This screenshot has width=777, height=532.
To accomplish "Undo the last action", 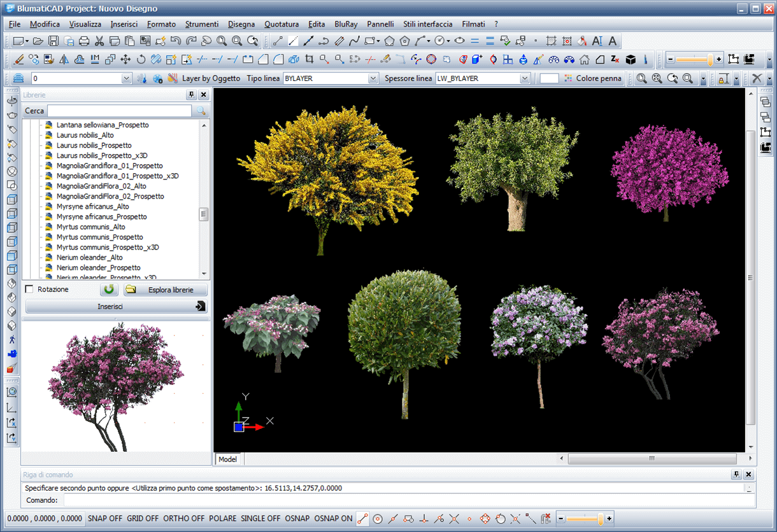I will tap(176, 41).
